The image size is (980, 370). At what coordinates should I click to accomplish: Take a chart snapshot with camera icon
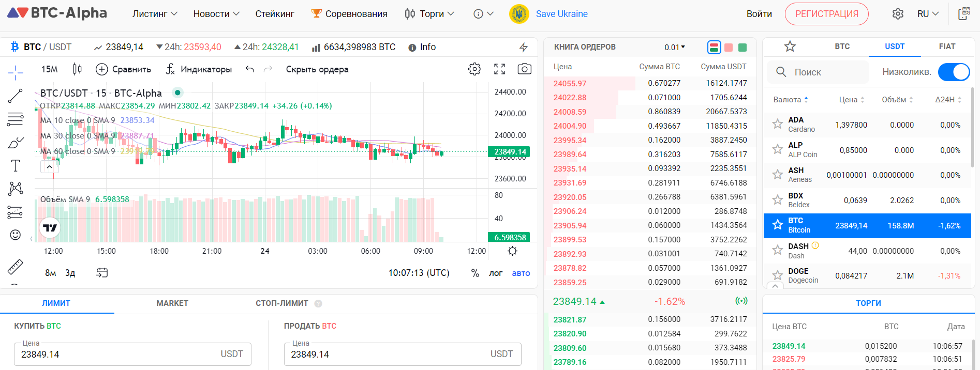click(x=524, y=69)
